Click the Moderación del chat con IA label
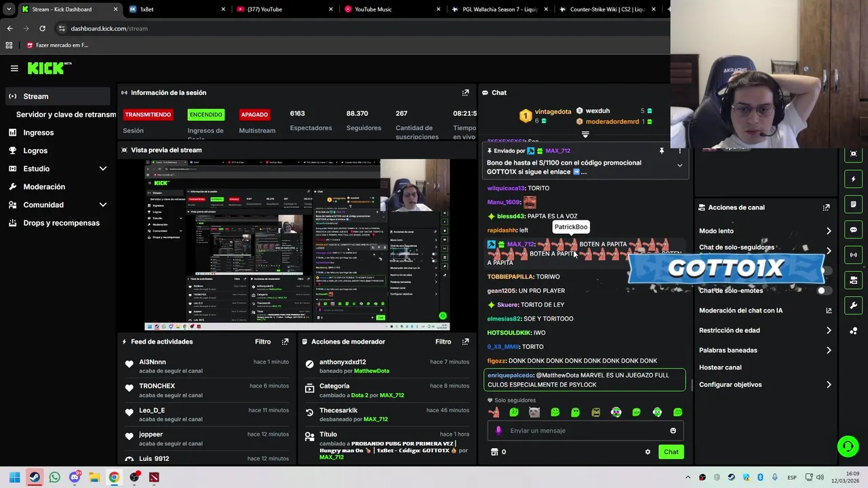 (741, 310)
